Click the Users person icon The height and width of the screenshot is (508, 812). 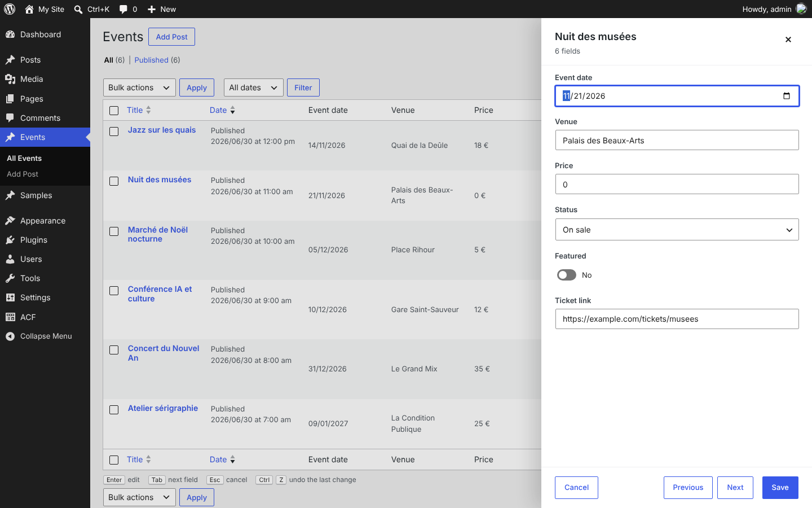(10, 259)
